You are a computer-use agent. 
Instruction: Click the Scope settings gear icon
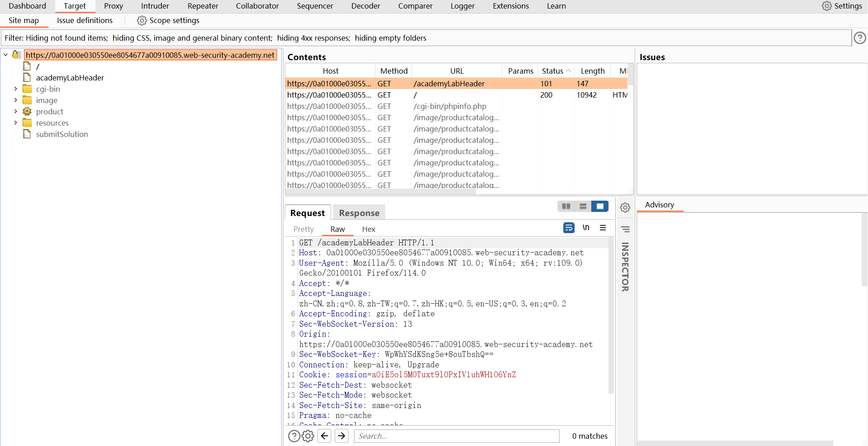pyautogui.click(x=142, y=21)
